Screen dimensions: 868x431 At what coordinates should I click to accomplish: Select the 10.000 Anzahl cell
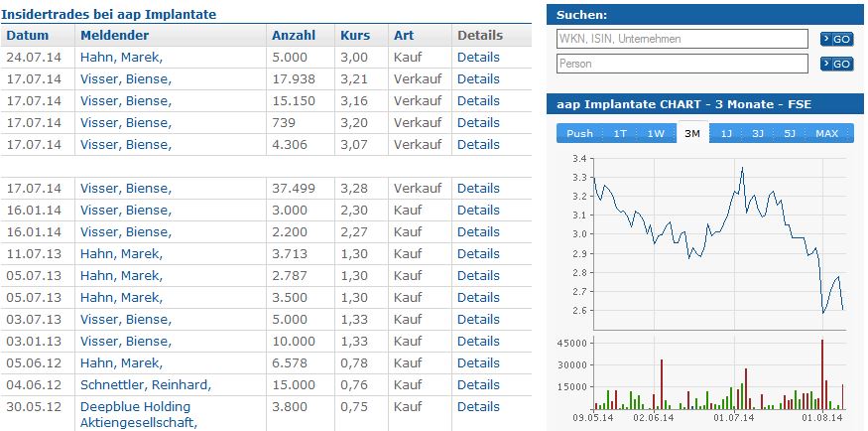[x=294, y=342]
